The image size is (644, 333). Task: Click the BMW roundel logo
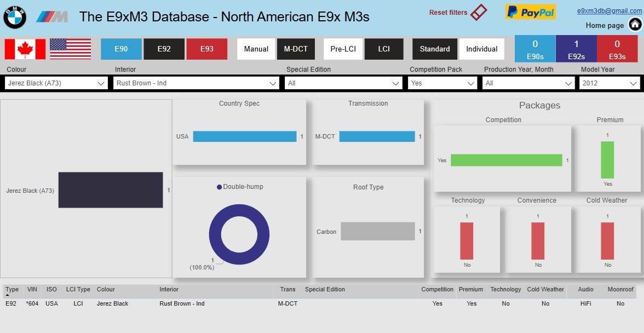click(x=15, y=17)
